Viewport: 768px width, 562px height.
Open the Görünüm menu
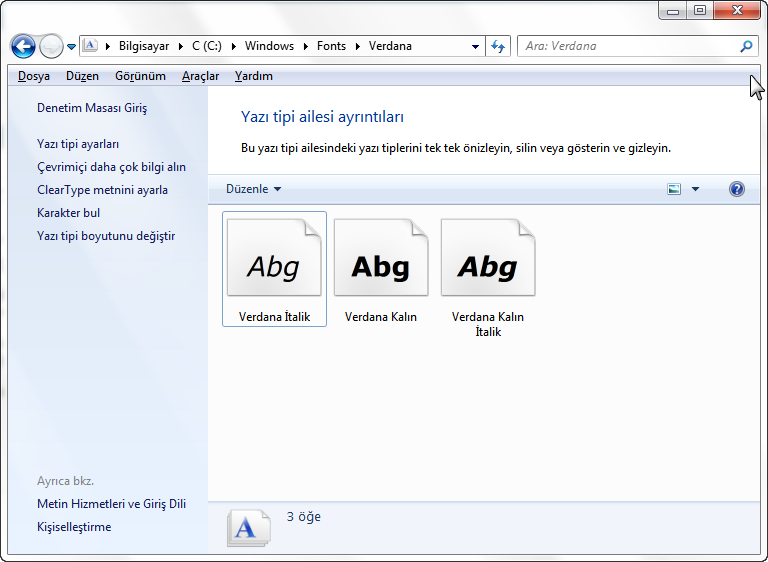[140, 76]
